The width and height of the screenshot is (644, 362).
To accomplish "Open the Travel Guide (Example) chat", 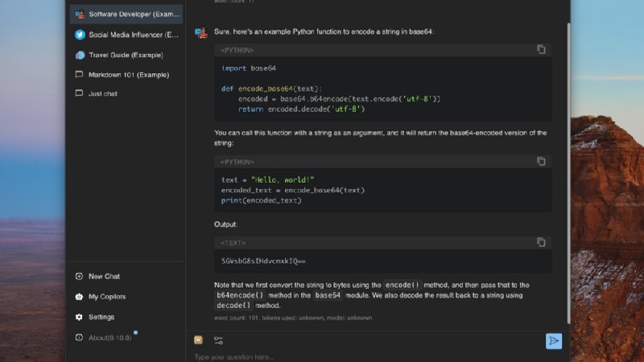I will tap(126, 55).
